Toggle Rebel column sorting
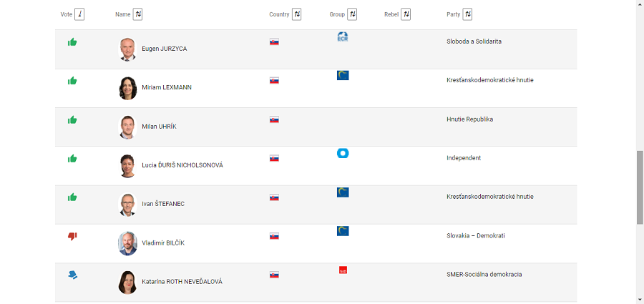Image resolution: width=644 pixels, height=304 pixels. 406,14
